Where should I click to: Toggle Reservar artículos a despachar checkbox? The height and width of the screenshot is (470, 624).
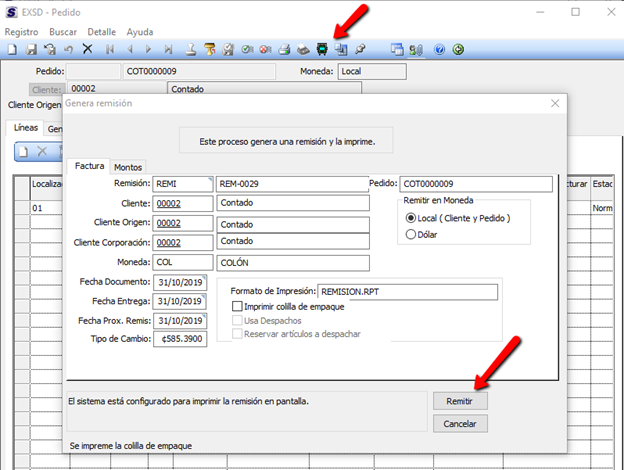point(237,333)
